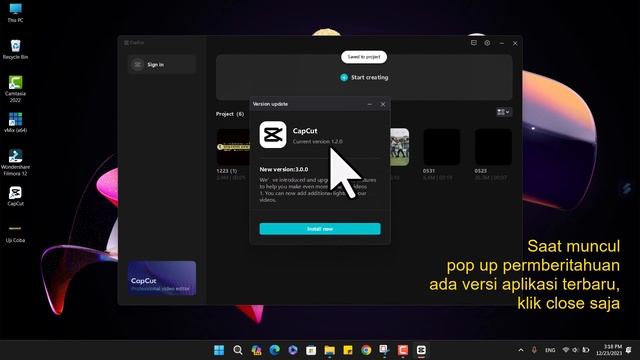This screenshot has height=360, width=640.
Task: Open This PC desktop icon
Action: coord(16,13)
